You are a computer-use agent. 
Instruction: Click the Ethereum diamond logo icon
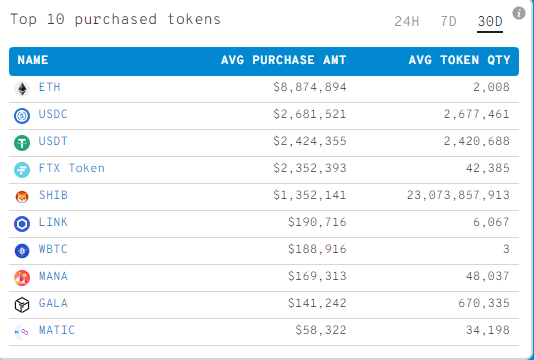22,89
